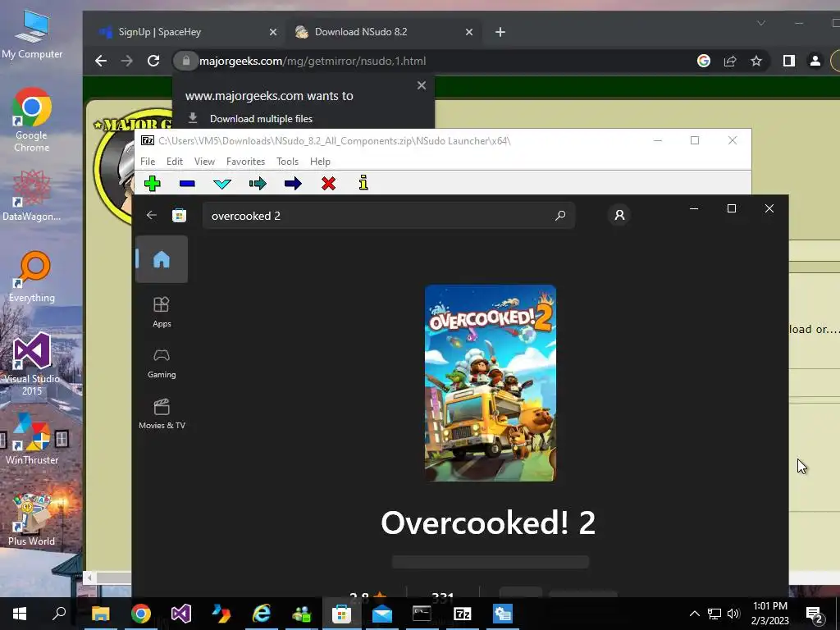Click Chrome back navigation arrow

(x=101, y=61)
